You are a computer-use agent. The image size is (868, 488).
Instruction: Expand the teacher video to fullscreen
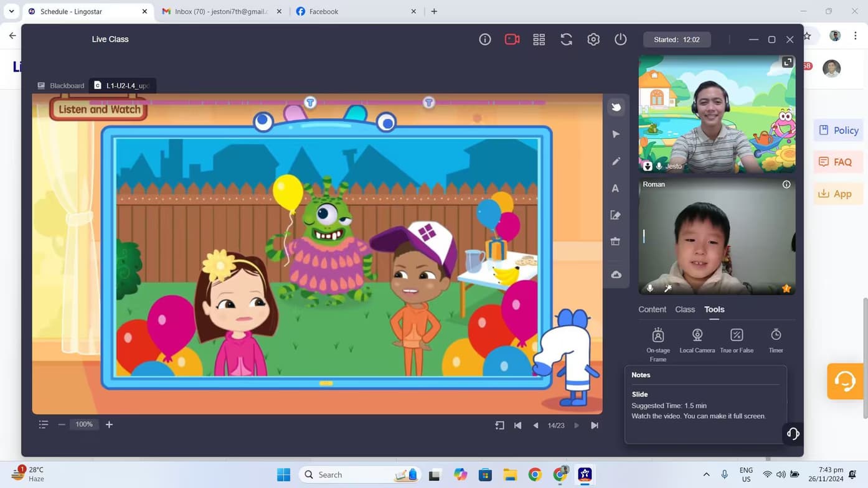click(x=788, y=62)
